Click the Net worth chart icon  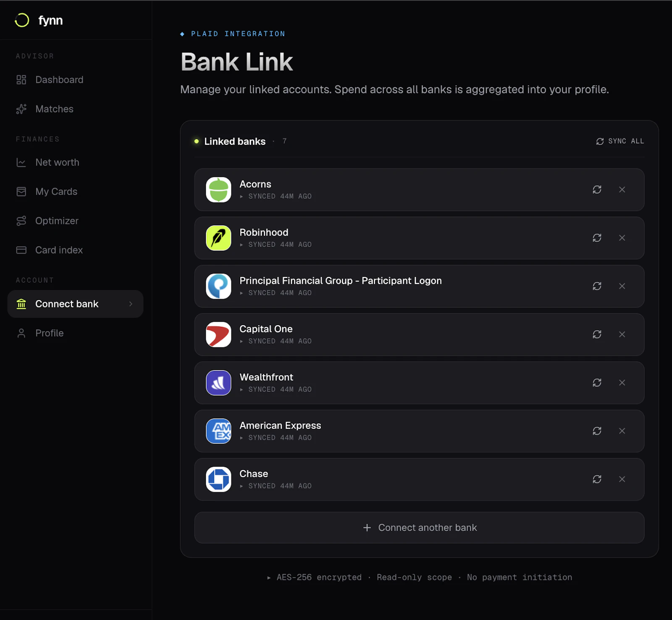[21, 163]
